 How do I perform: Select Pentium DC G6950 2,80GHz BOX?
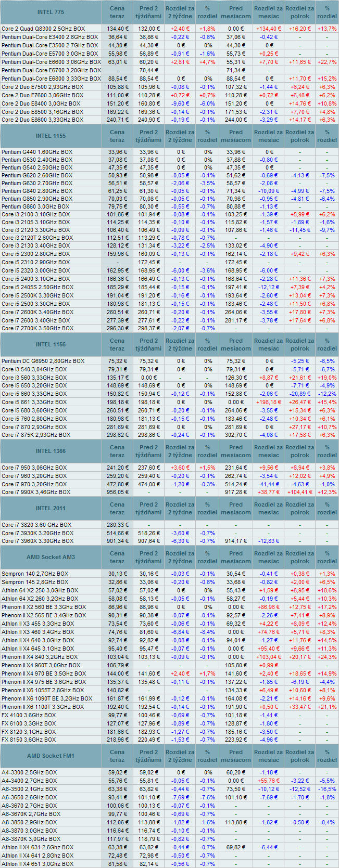(x=43, y=361)
